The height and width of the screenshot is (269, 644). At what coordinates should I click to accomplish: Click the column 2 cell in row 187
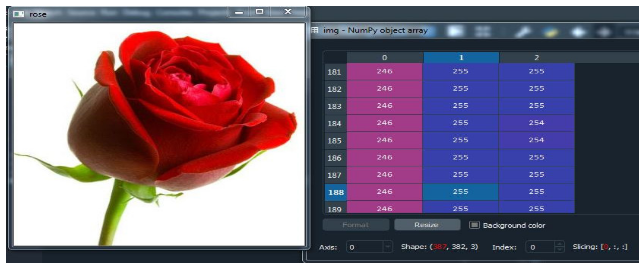tap(536, 175)
